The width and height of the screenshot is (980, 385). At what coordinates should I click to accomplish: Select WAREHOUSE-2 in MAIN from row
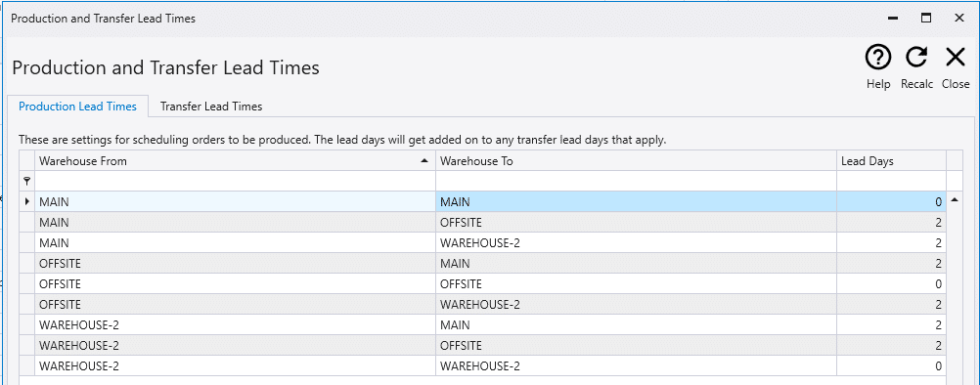click(637, 243)
